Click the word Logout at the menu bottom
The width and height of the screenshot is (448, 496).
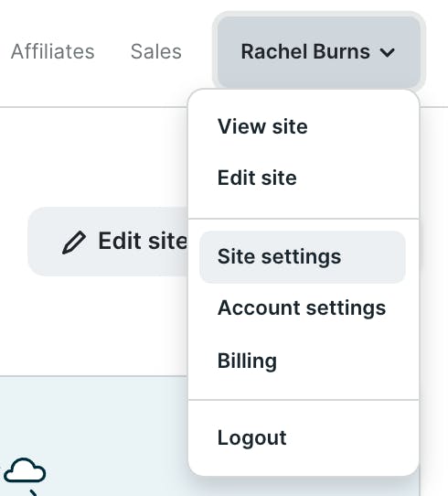pos(251,437)
